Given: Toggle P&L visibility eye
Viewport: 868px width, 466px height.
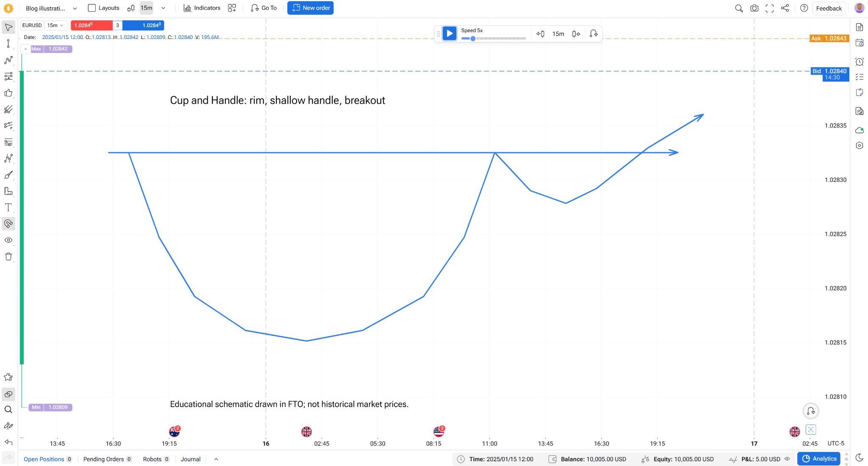Looking at the screenshot, I should 787,459.
